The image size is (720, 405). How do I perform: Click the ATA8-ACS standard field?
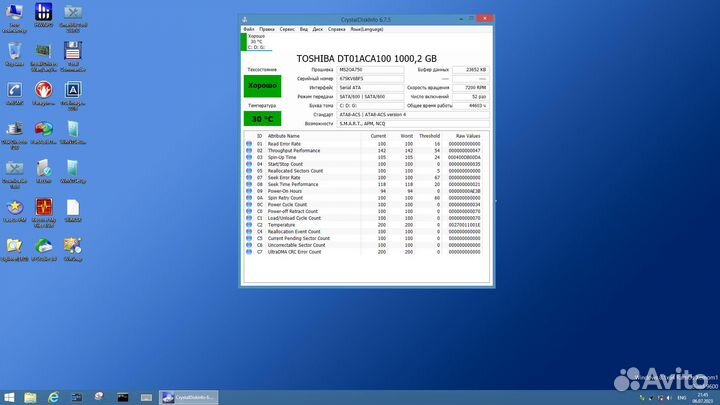[x=413, y=114]
